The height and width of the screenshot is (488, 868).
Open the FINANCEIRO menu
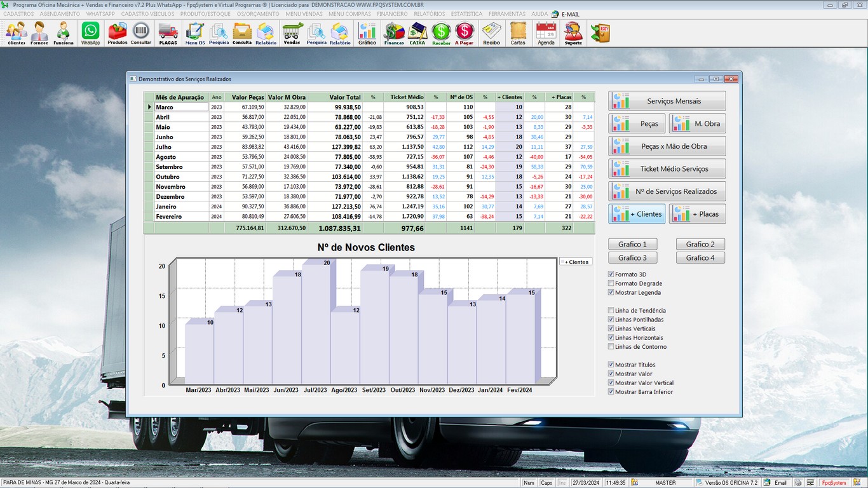point(392,14)
